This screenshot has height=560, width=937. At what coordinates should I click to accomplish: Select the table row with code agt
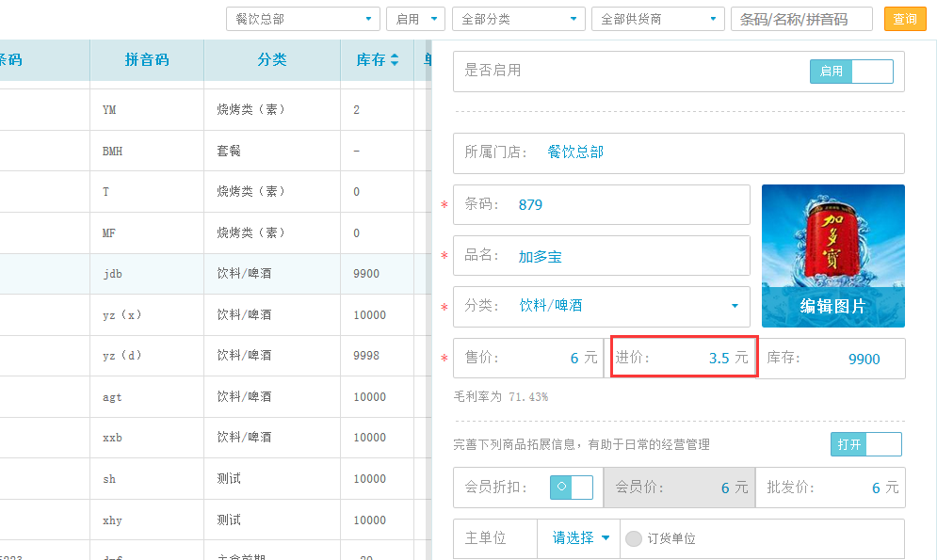[x=215, y=397]
